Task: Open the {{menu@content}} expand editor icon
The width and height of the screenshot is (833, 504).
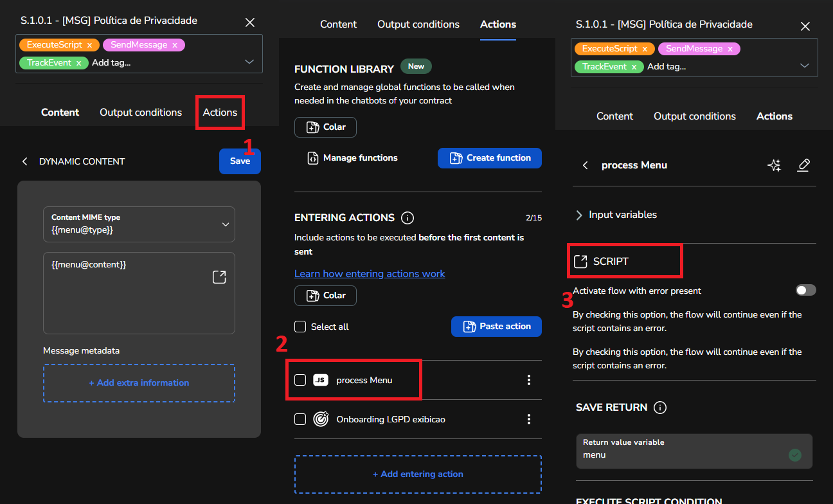Action: click(x=219, y=277)
